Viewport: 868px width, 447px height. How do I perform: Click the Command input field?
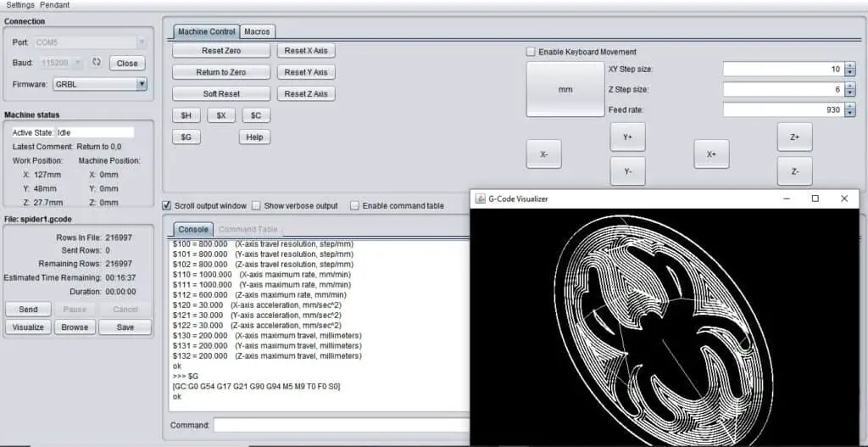341,426
